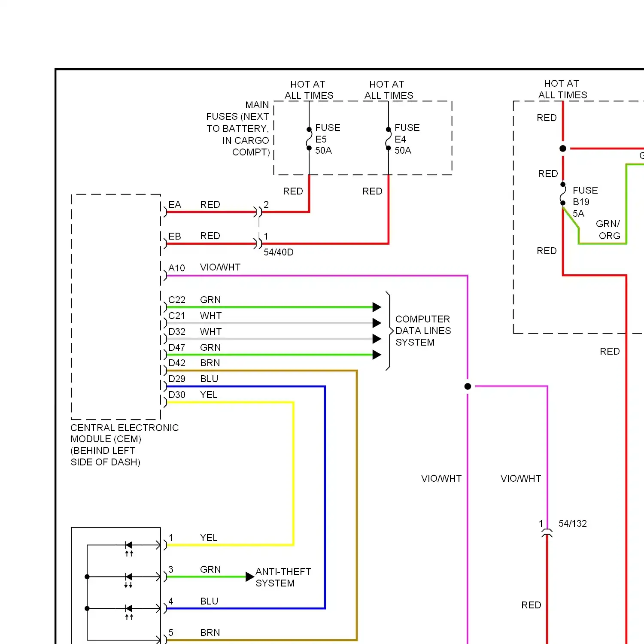Click connector pin 2 on EA line
The image size is (644, 644).
point(258,212)
